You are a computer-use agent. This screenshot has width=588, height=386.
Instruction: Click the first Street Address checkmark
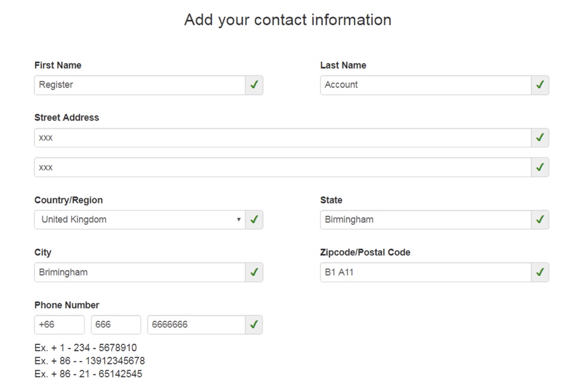(x=540, y=138)
